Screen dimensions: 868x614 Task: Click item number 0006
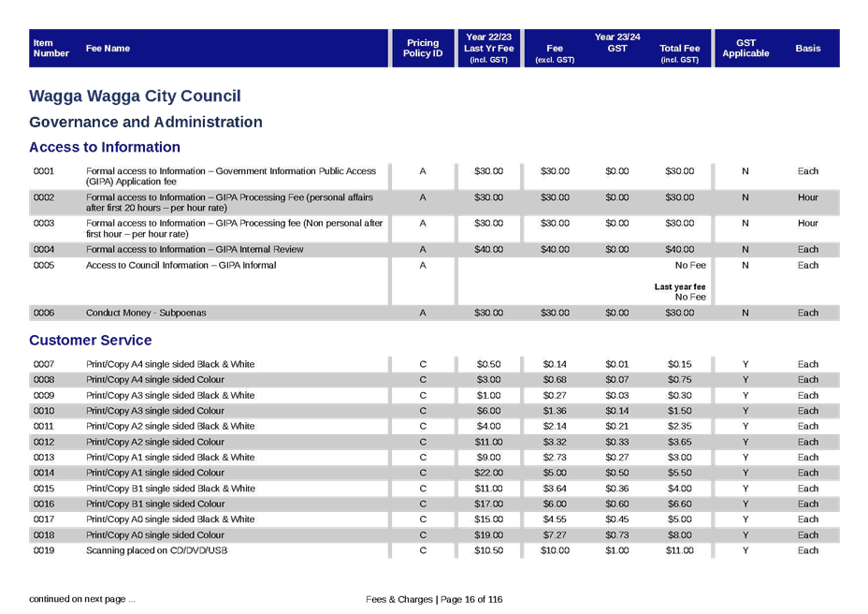click(x=44, y=313)
